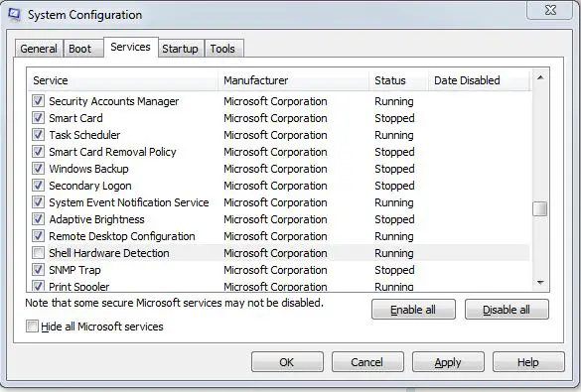This screenshot has height=392, width=581.
Task: Disable the SNMP Trap service checkbox
Action: point(38,270)
